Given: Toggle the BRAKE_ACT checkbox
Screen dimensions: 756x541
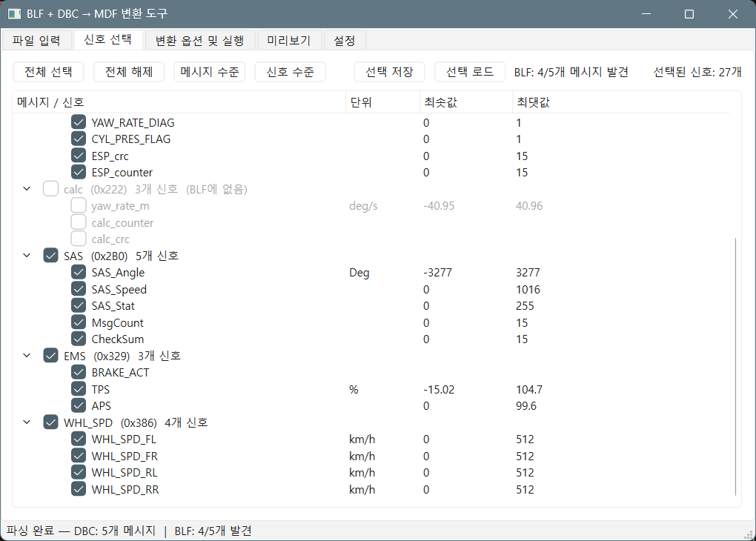Looking at the screenshot, I should (79, 372).
